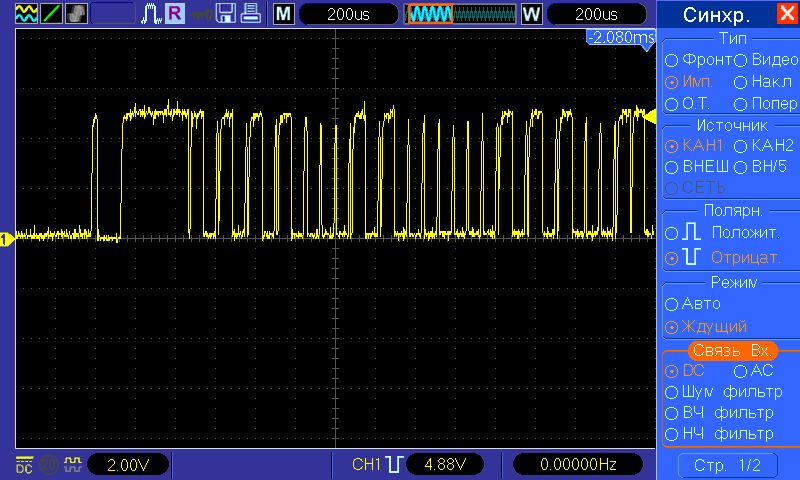Screen dimensions: 800x480
Task: Click the waveform memory overview bar
Action: click(461, 14)
